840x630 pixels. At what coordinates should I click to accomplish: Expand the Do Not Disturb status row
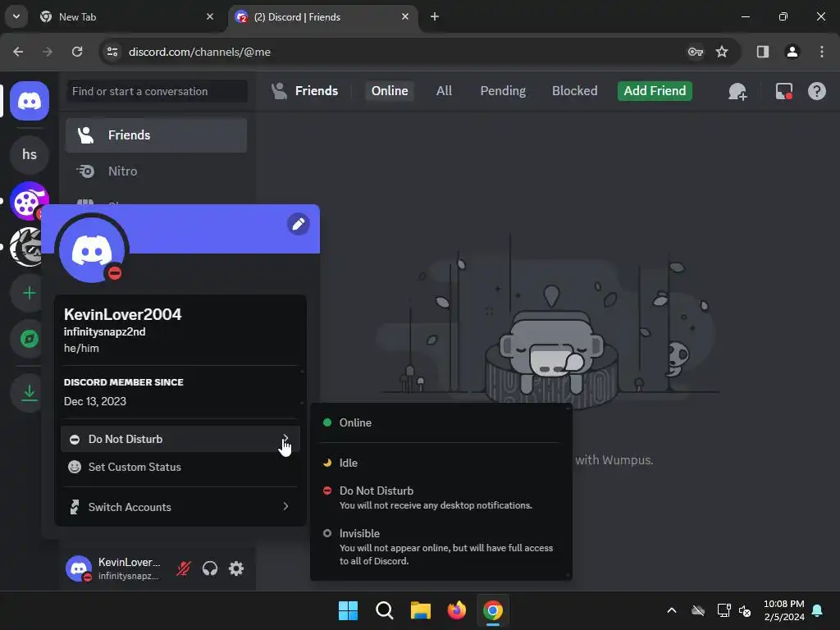(180, 440)
